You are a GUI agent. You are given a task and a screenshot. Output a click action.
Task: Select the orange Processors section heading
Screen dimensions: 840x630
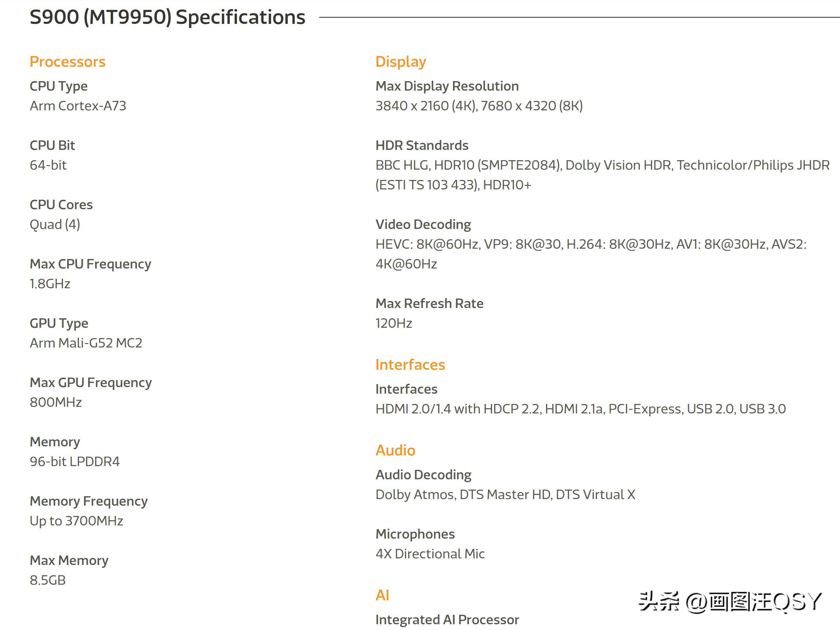tap(68, 62)
